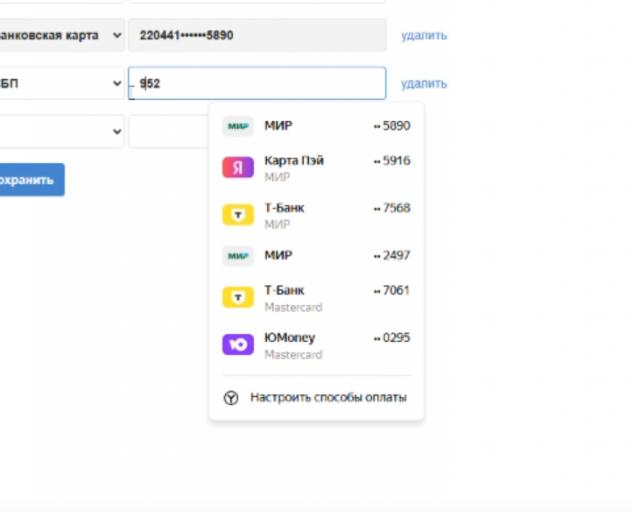Click the Сохранить button
This screenshot has width=633, height=512.
[x=32, y=180]
